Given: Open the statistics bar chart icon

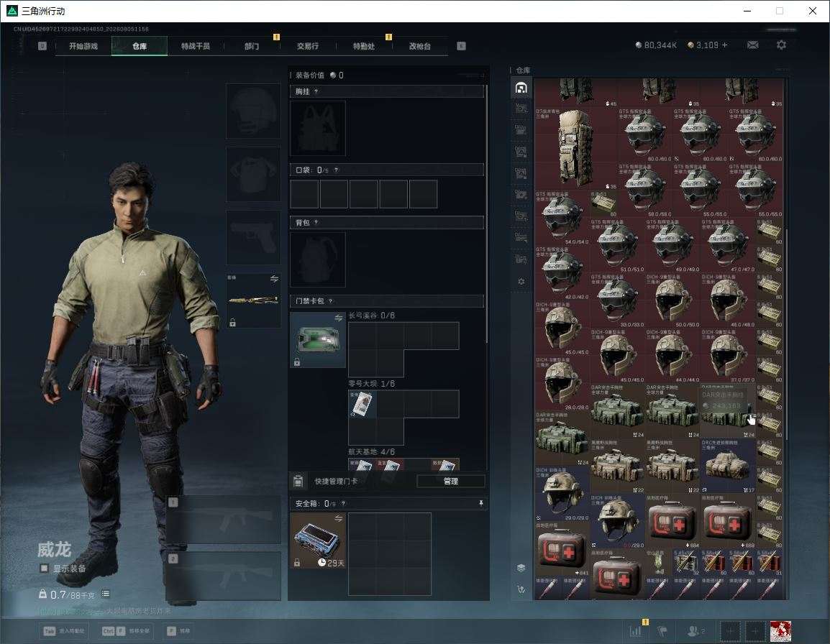Looking at the screenshot, I should [x=636, y=631].
